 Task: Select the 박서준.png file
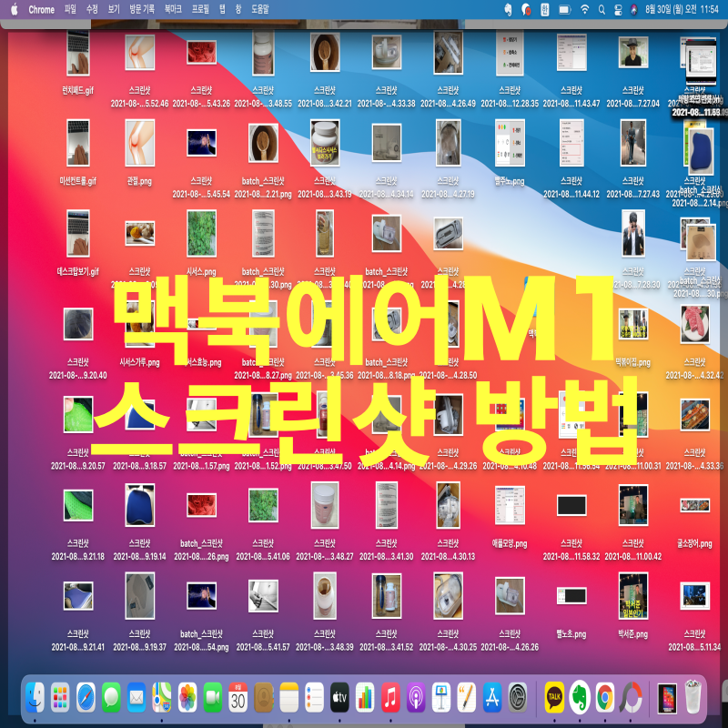pyautogui.click(x=633, y=596)
